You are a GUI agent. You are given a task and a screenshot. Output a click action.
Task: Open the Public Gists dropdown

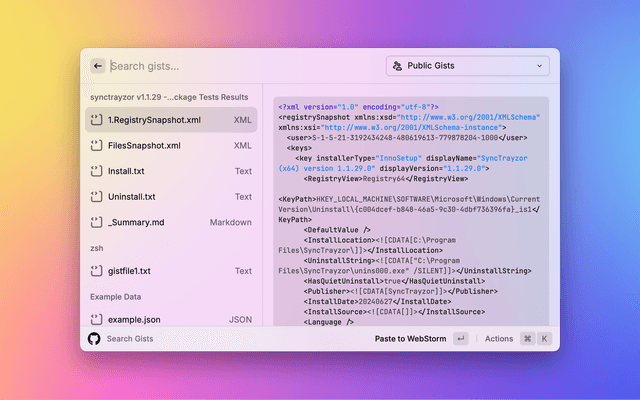click(467, 66)
